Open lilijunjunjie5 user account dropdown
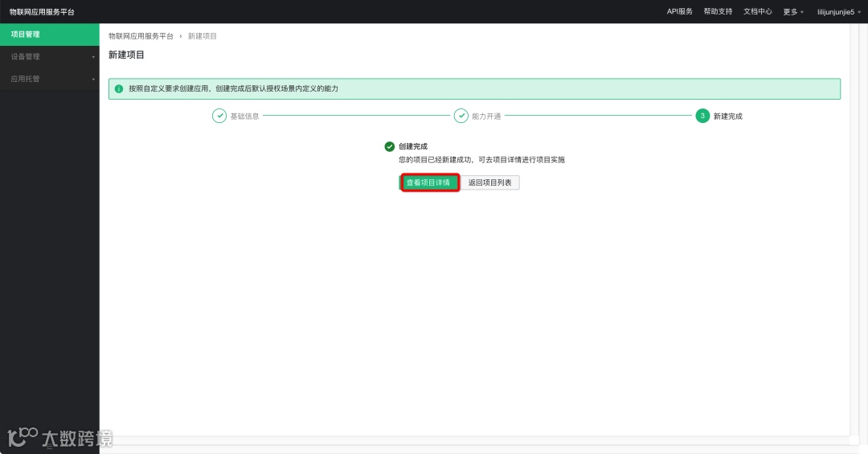868x454 pixels. [x=838, y=12]
